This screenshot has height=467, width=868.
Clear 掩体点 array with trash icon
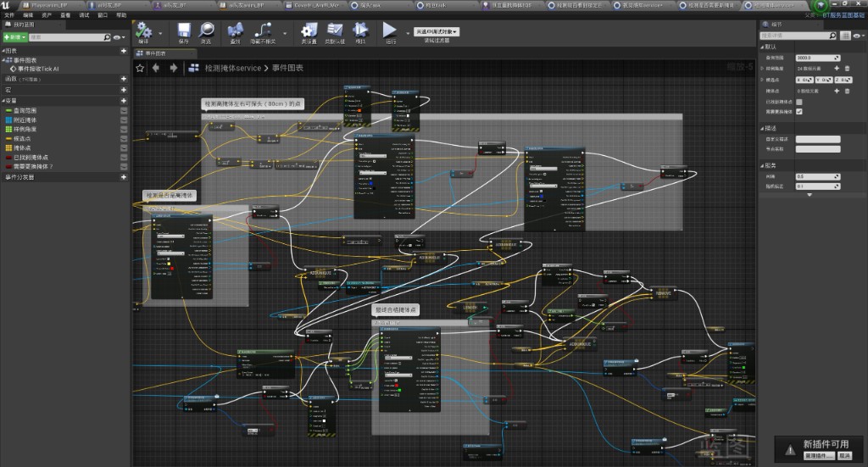[847, 91]
